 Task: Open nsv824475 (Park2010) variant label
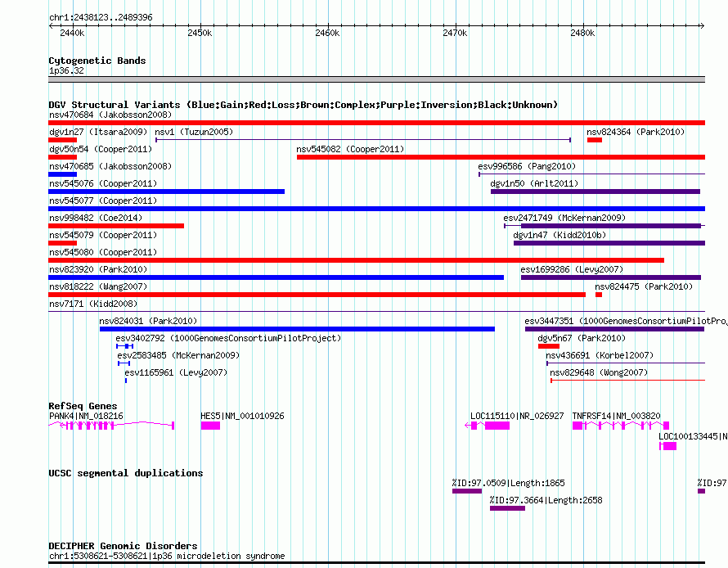644,286
